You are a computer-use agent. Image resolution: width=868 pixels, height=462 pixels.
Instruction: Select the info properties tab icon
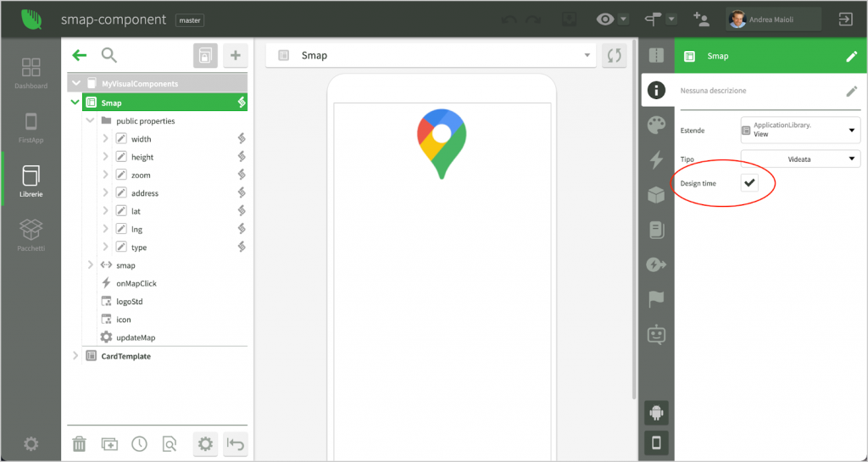(x=657, y=90)
